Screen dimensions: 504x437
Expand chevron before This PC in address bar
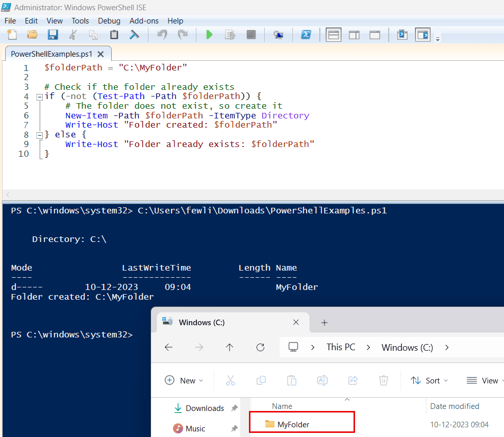coord(313,347)
